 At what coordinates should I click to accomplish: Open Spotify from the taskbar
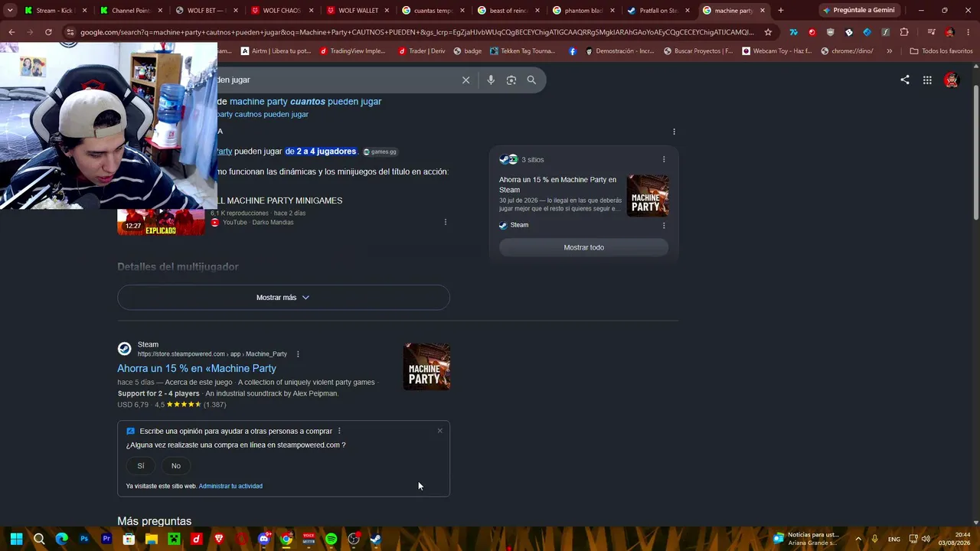pos(331,539)
